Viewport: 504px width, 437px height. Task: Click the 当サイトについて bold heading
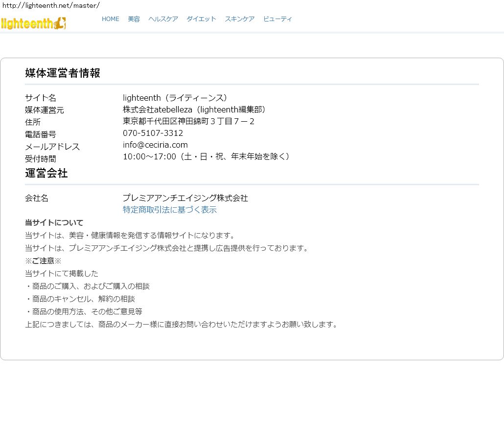coord(54,222)
